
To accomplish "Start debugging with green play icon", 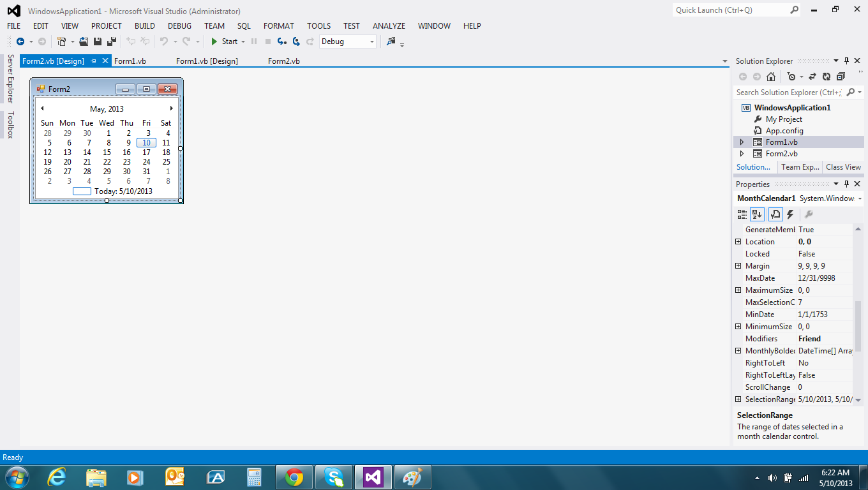I will click(x=214, y=41).
